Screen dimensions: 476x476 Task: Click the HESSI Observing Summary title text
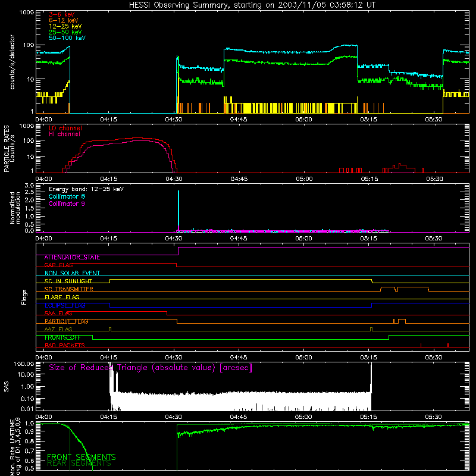coord(252,5)
